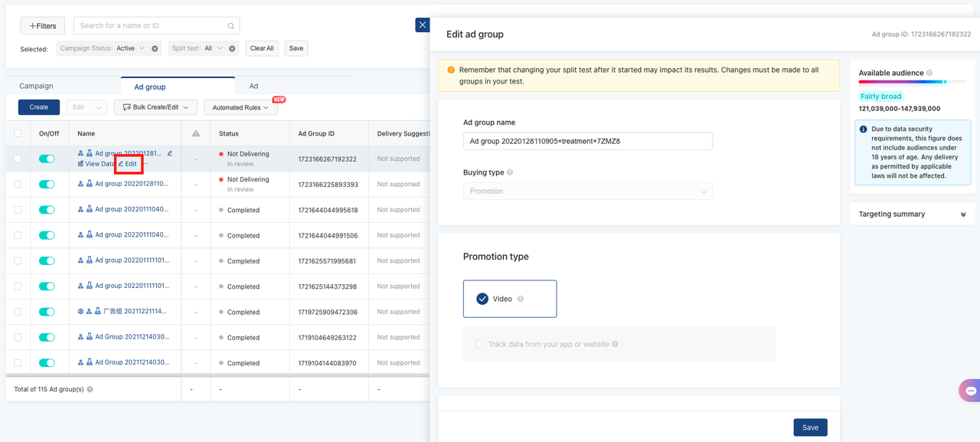Click the Buying type help icon
The height and width of the screenshot is (442, 980).
coord(510,173)
